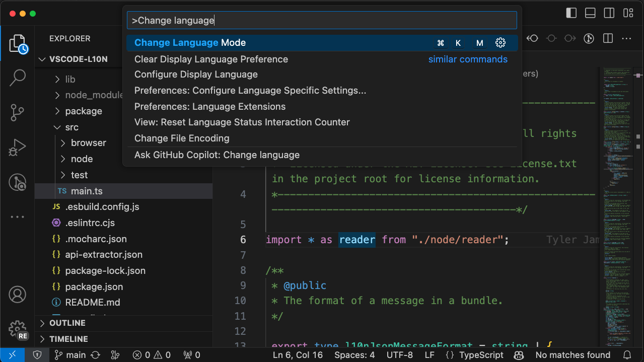Click the gear icon on Change Language Mode

(500, 43)
